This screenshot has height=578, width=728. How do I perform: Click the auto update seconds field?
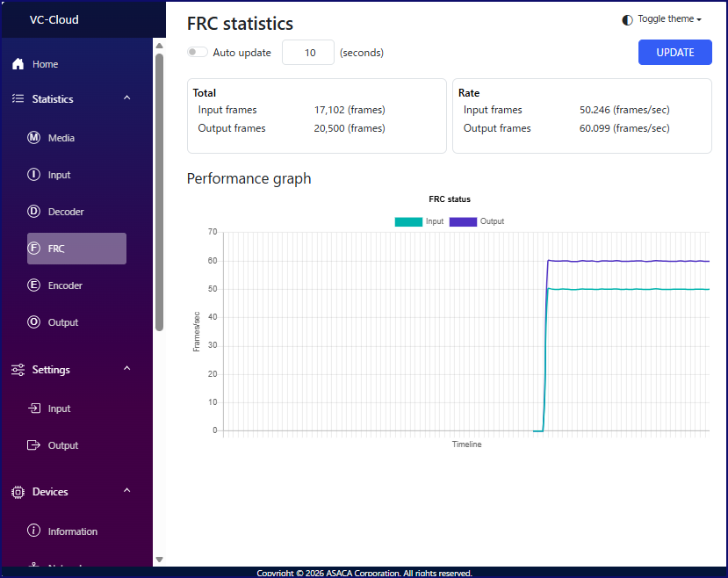[x=308, y=53]
